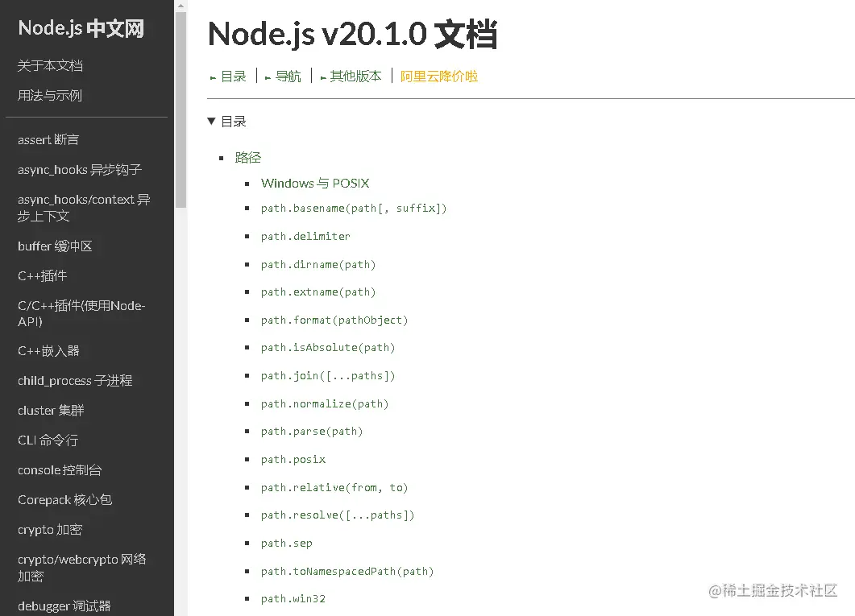Open the 导航 dropdown in top navigation
The width and height of the screenshot is (855, 616).
click(x=283, y=76)
